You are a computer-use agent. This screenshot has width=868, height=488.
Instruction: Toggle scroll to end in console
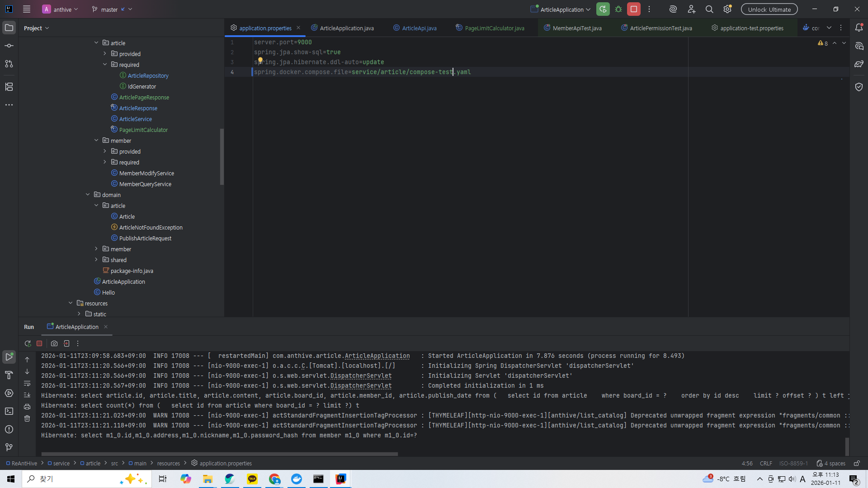pyautogui.click(x=27, y=395)
